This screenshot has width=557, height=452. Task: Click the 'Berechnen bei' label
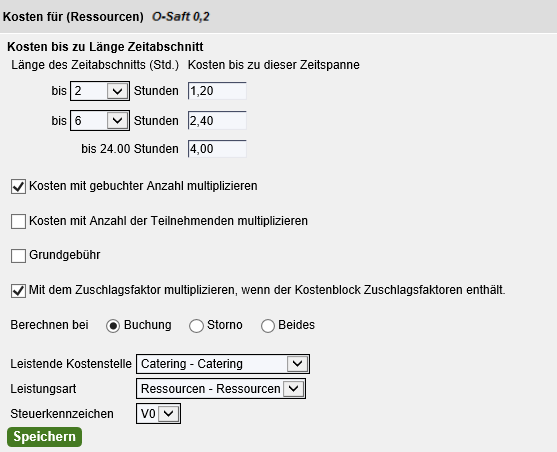[49, 325]
